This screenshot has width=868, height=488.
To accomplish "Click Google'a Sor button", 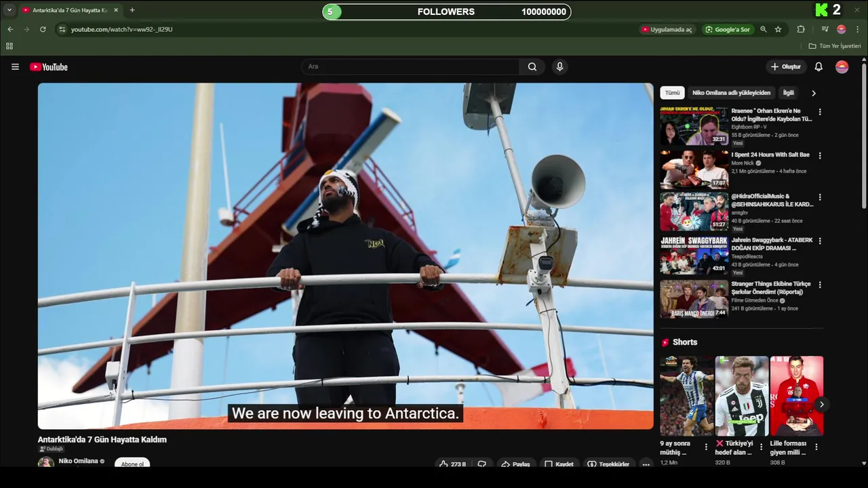I will [x=728, y=29].
